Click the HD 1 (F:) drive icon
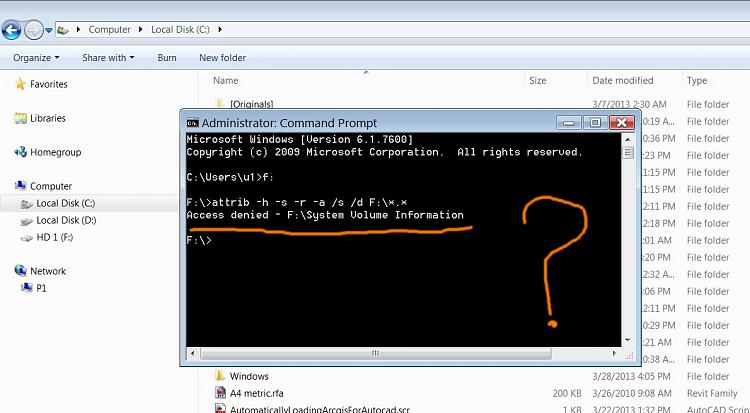 pyautogui.click(x=27, y=238)
